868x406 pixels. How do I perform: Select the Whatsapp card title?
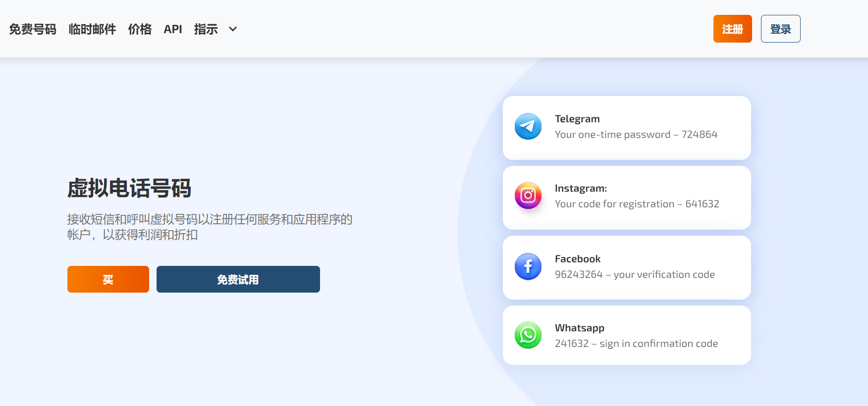coord(580,328)
